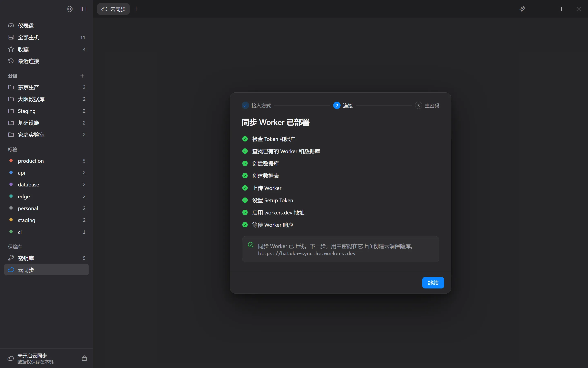Click the 启用 workers.dev 地址 step
Viewport: 588px width, 368px height.
273,212
